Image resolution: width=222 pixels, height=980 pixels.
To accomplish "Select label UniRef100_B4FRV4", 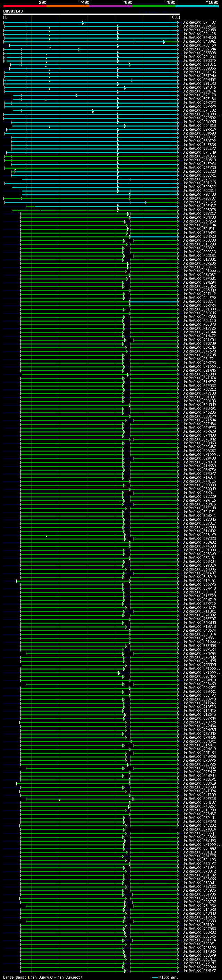I will (199, 164).
